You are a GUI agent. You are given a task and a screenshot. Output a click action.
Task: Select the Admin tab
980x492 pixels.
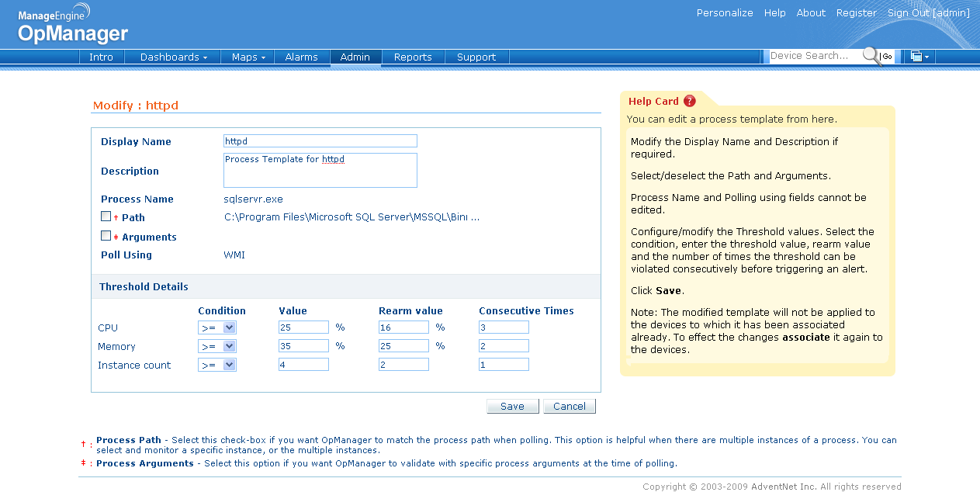click(355, 57)
